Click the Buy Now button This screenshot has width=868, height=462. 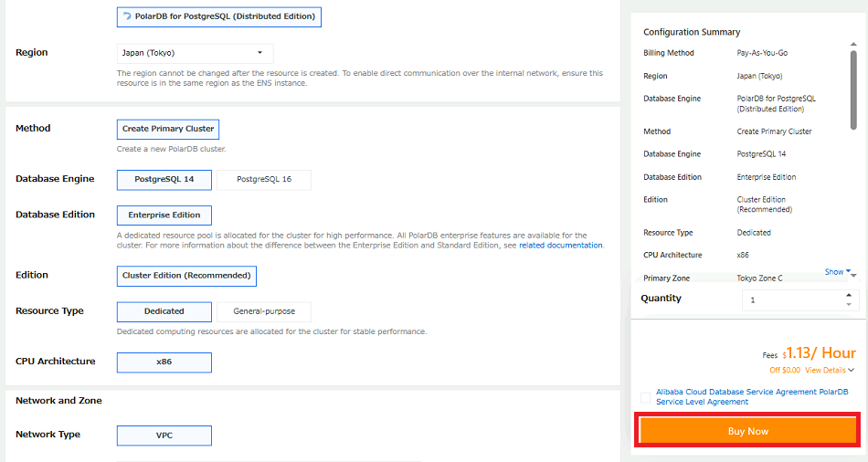point(748,431)
